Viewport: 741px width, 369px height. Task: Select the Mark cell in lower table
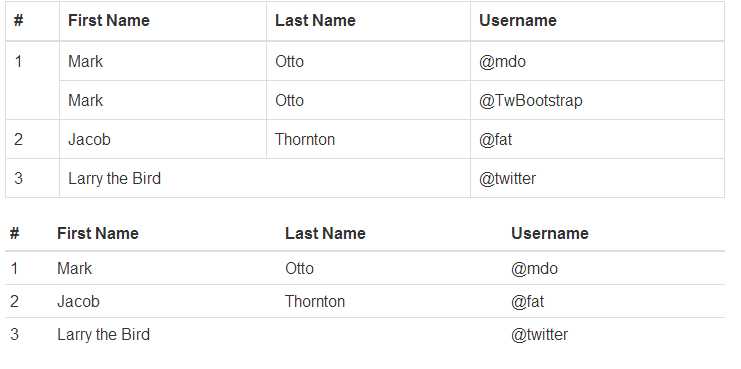click(75, 268)
